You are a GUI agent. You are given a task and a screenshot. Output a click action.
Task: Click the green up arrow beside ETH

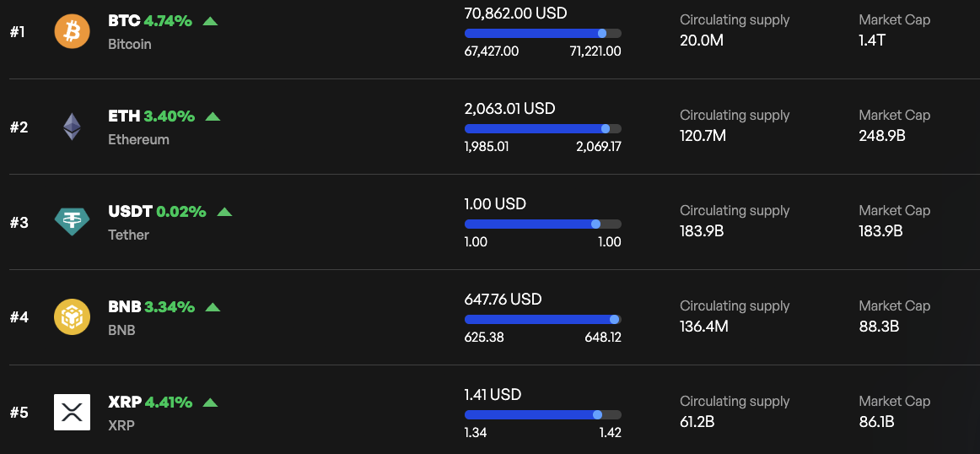pos(213,116)
